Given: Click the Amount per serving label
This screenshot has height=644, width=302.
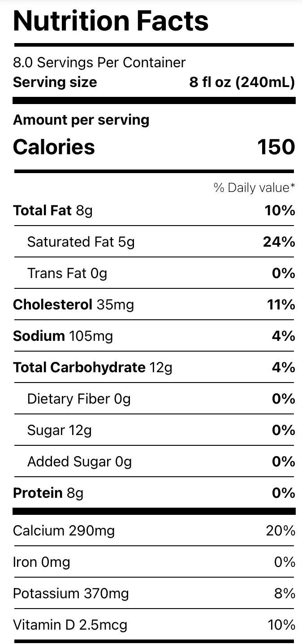Looking at the screenshot, I should (x=81, y=120).
